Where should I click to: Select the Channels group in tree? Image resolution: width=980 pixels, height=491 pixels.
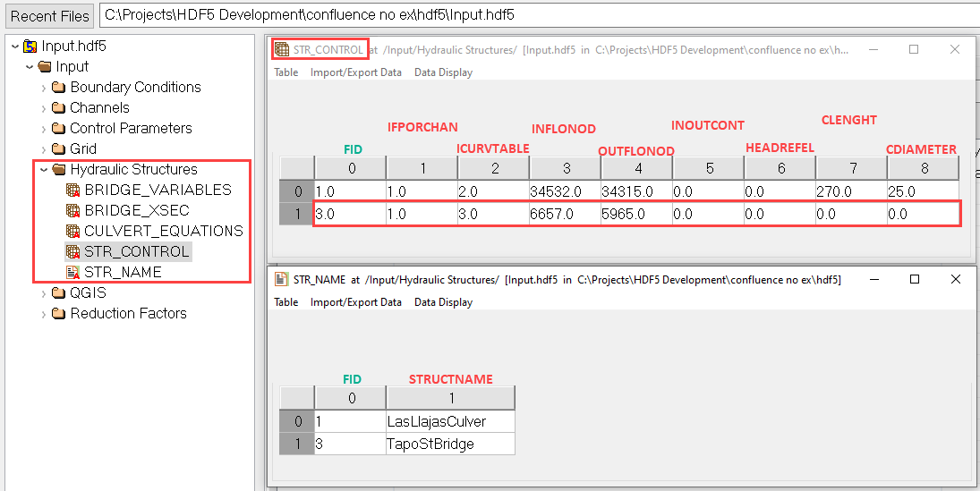[x=99, y=107]
